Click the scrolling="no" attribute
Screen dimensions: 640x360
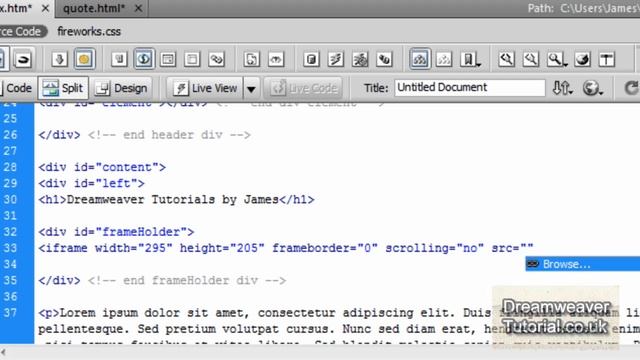pos(435,248)
